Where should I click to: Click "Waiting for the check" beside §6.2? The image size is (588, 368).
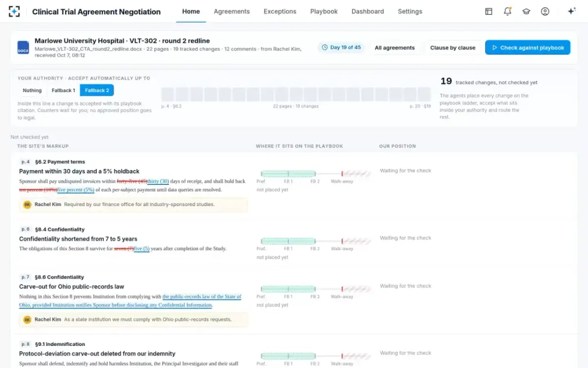(x=406, y=171)
